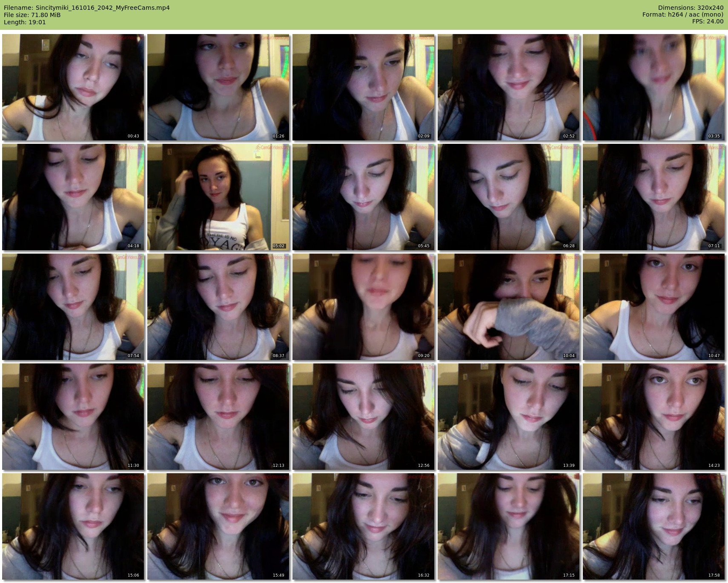Open the frame at 06:28
This screenshot has width=728, height=583.
pos(508,197)
